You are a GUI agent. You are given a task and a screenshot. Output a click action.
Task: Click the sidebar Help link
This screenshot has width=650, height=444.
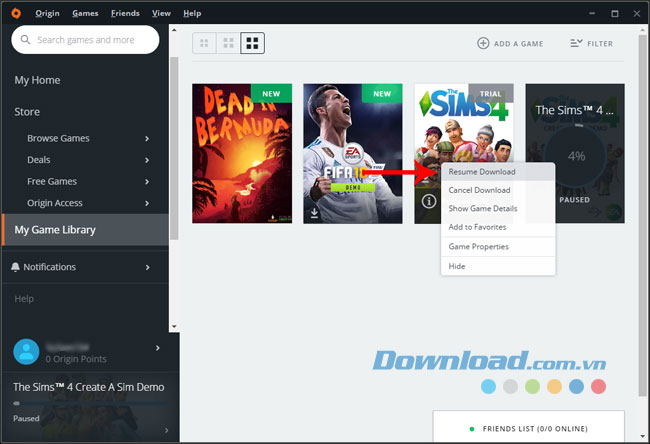(24, 298)
